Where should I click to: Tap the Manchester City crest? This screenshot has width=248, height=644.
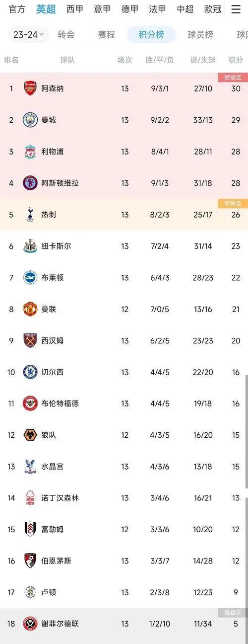click(30, 120)
